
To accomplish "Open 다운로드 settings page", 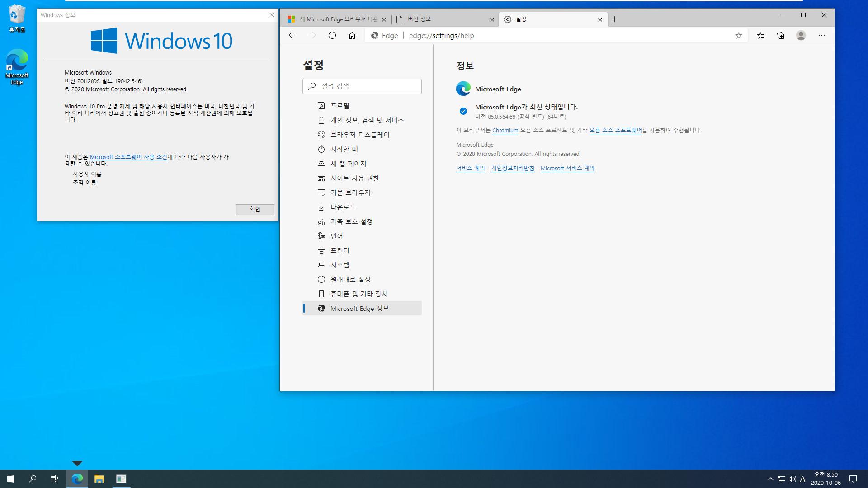I will click(x=362, y=207).
